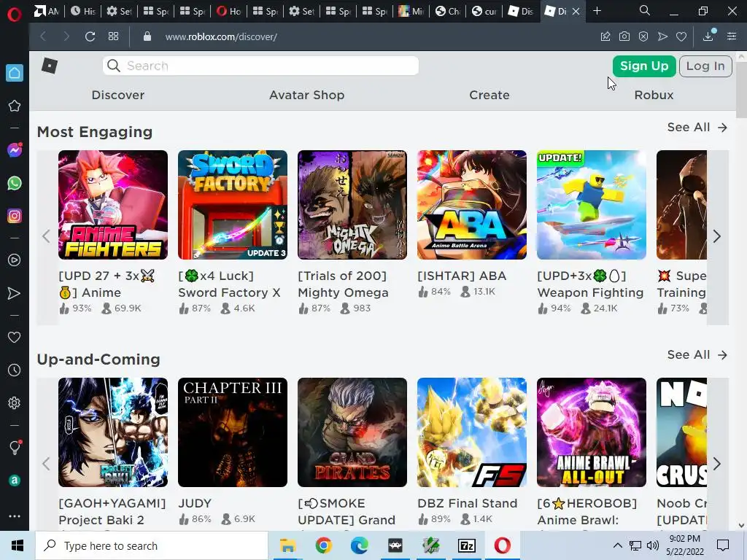
Task: Show hidden system tray icons
Action: click(x=617, y=545)
